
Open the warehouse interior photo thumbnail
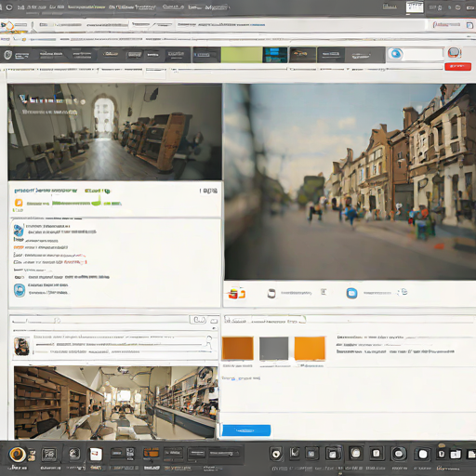pyautogui.click(x=114, y=132)
